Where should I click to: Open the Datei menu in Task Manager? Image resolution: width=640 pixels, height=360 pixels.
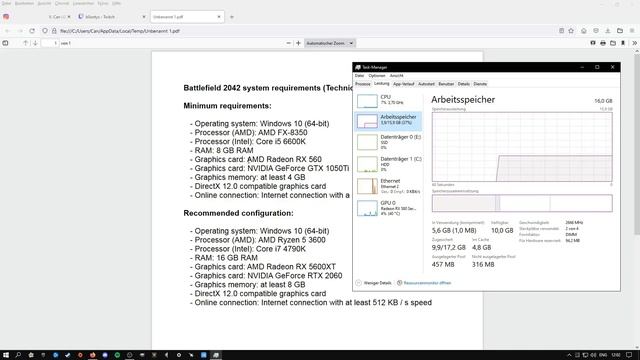tap(359, 76)
